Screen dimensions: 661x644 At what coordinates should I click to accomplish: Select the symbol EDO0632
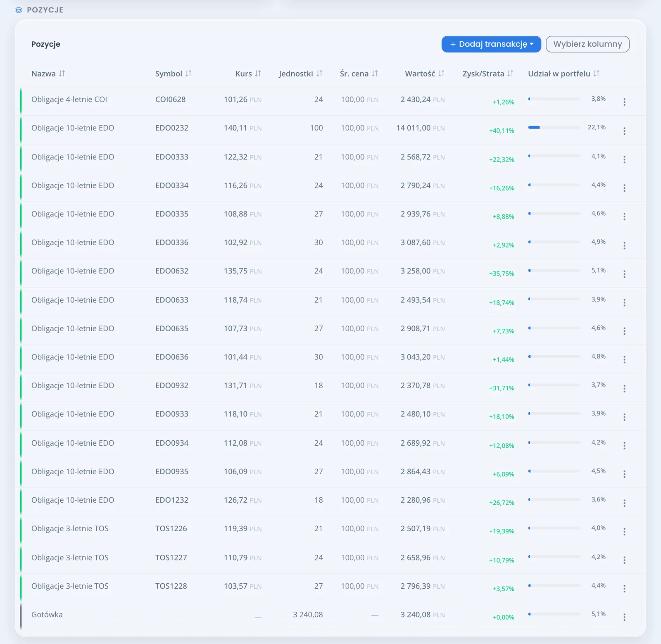click(x=172, y=271)
